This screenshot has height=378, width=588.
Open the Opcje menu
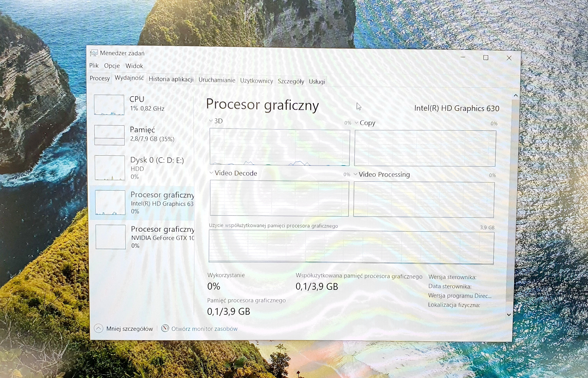click(112, 66)
